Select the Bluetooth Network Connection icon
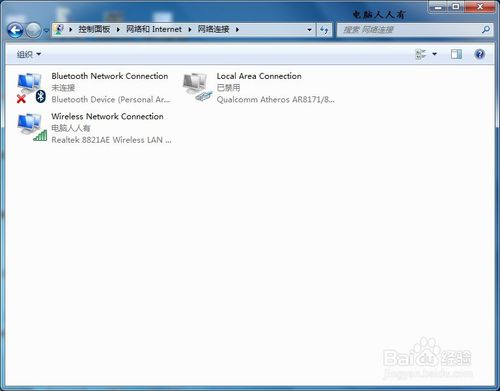This screenshot has width=500, height=391. pyautogui.click(x=31, y=88)
